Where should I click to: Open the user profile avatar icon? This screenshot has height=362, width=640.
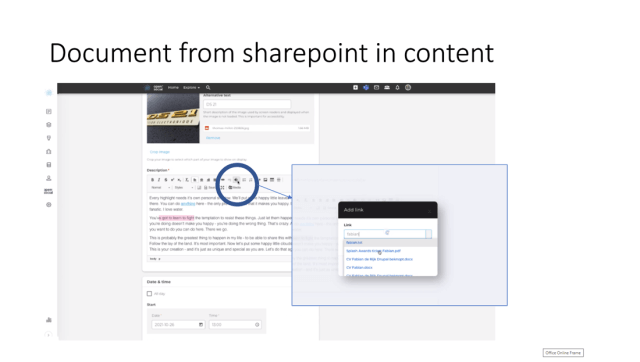pyautogui.click(x=408, y=88)
